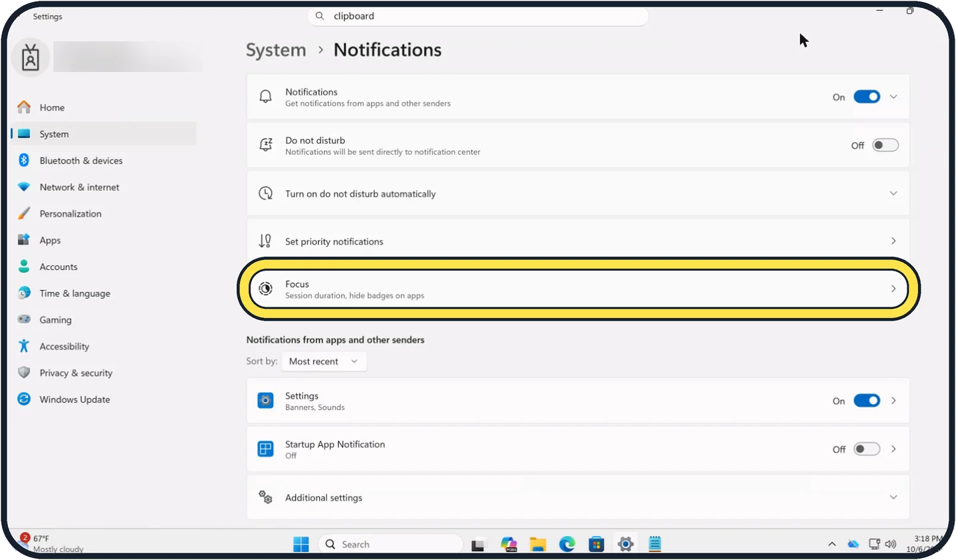Viewport: 956px width, 560px height.
Task: Click the Accounts person icon
Action: pos(24,267)
